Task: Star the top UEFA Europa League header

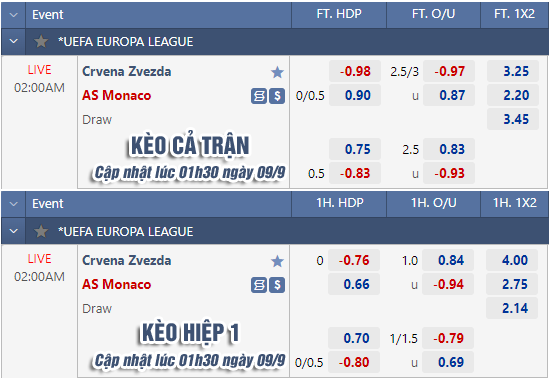Action: (x=41, y=41)
